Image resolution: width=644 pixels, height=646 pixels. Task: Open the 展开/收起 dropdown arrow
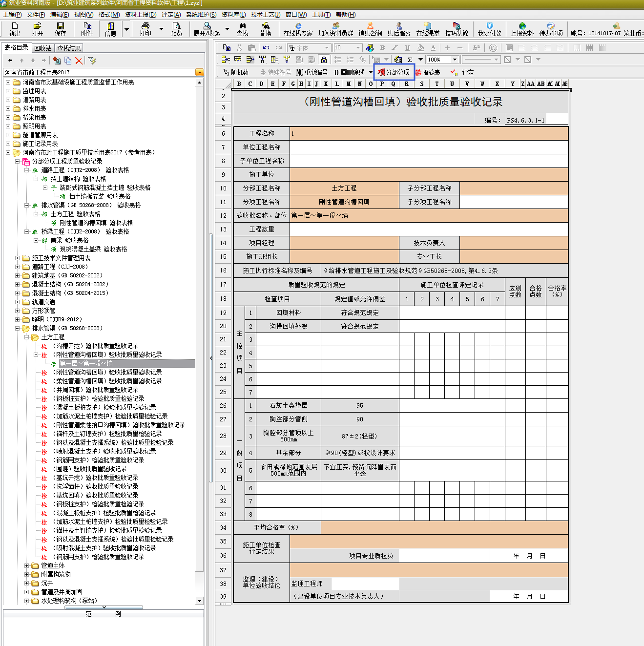227,29
